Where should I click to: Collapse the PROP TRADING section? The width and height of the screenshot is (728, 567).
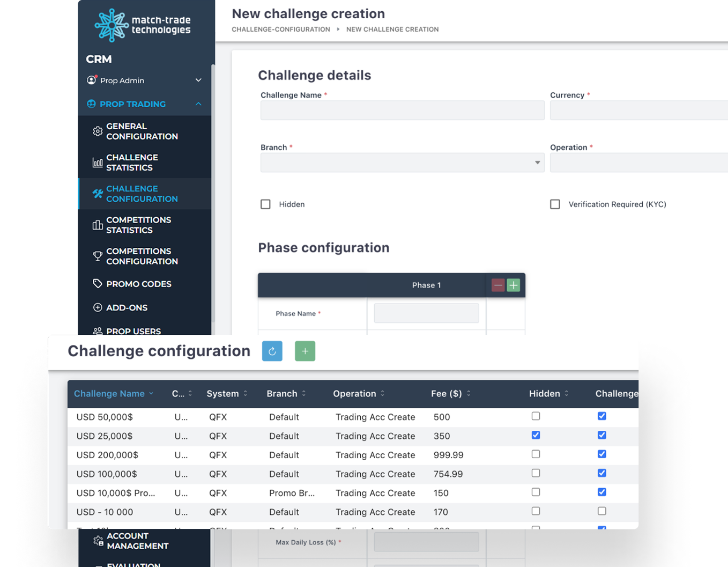[198, 104]
